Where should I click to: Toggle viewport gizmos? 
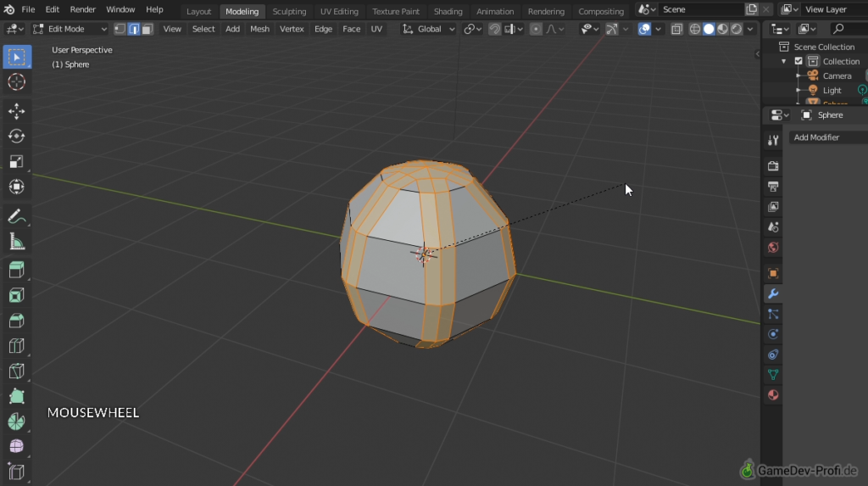(x=612, y=29)
